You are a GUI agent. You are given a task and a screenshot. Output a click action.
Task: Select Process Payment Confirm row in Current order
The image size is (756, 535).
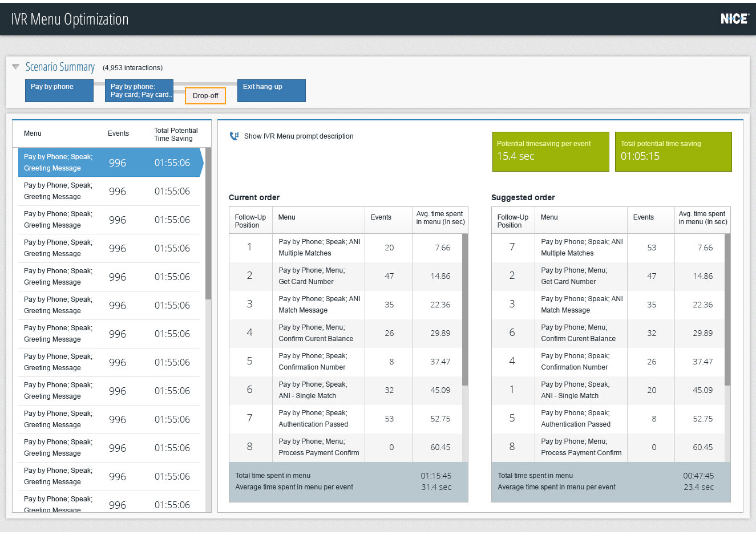pos(346,448)
